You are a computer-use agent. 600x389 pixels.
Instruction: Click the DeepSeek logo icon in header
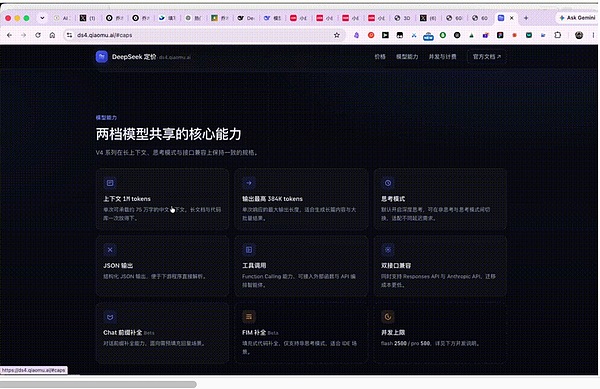[x=101, y=57]
